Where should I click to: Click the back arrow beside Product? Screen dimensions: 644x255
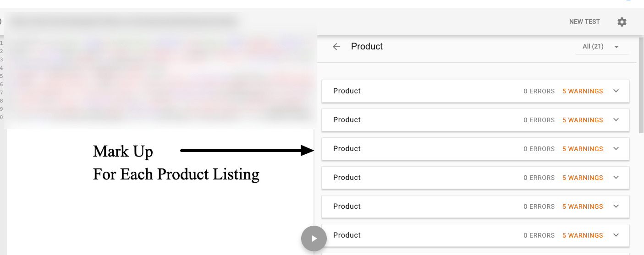(x=336, y=47)
